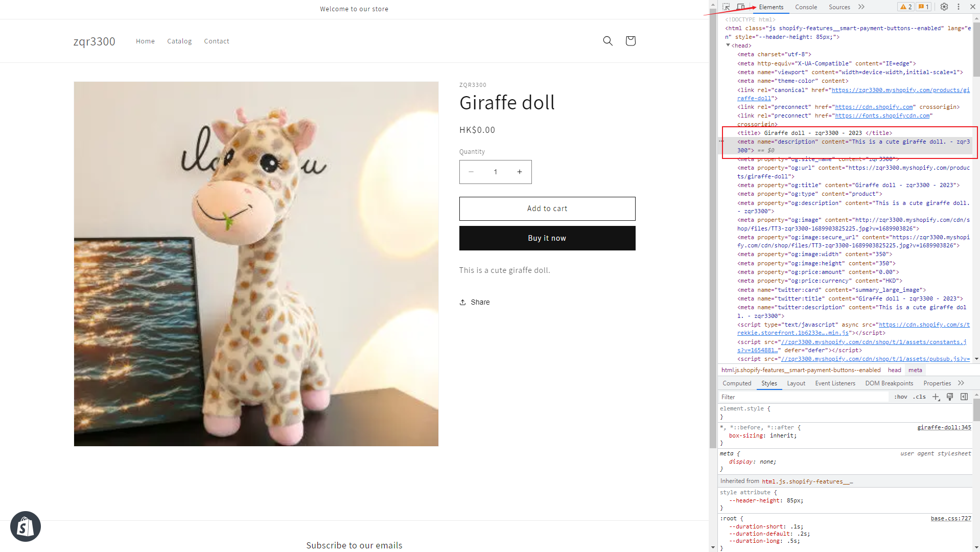The image size is (980, 552).
Task: Collapse the head element node
Action: (x=728, y=45)
